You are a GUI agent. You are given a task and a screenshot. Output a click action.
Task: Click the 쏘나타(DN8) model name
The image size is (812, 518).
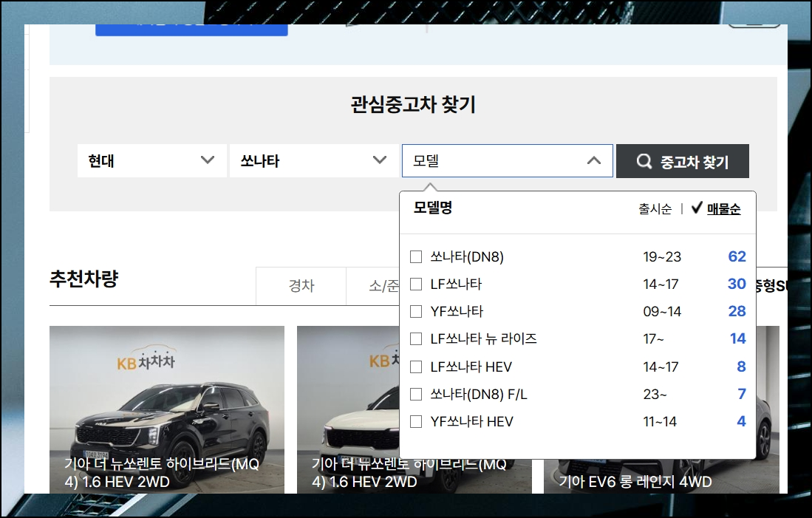point(467,257)
